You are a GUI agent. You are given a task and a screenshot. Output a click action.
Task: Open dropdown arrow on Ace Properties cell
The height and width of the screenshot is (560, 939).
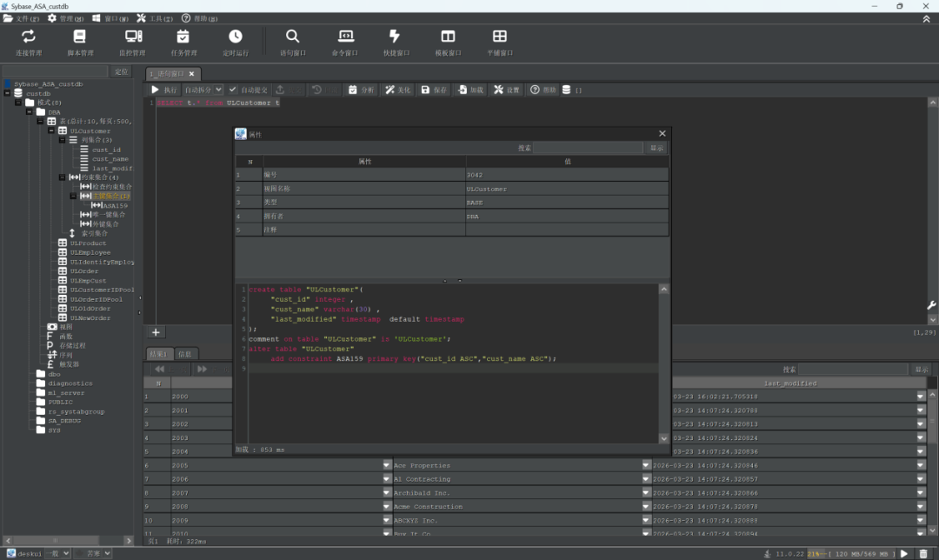pos(646,465)
